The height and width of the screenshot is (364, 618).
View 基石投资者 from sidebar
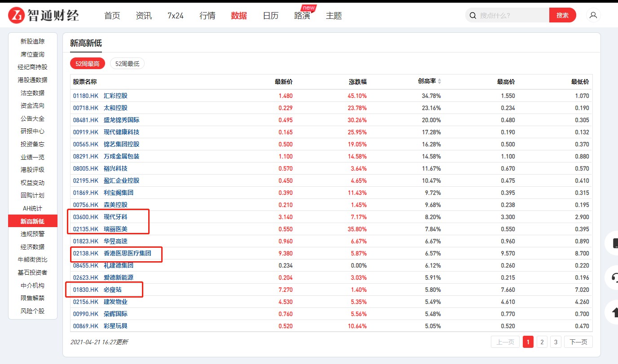click(x=33, y=272)
